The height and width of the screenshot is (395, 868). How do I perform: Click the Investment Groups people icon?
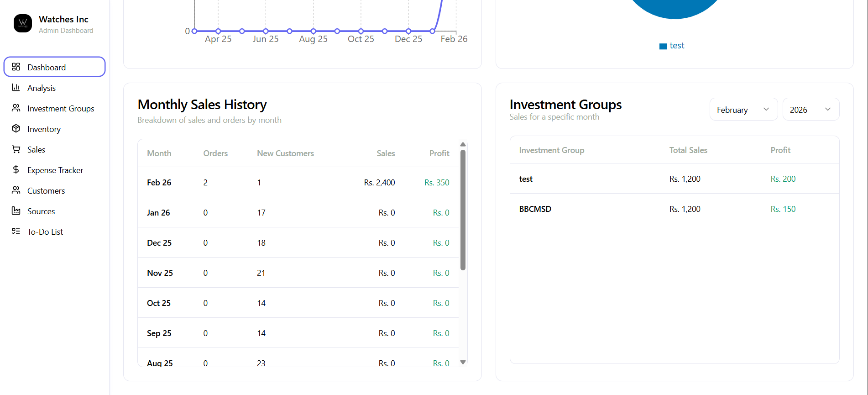(16, 108)
